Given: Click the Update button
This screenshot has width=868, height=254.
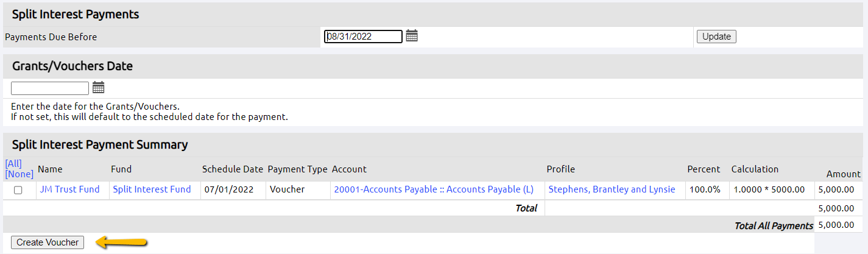Looking at the screenshot, I should pyautogui.click(x=716, y=37).
